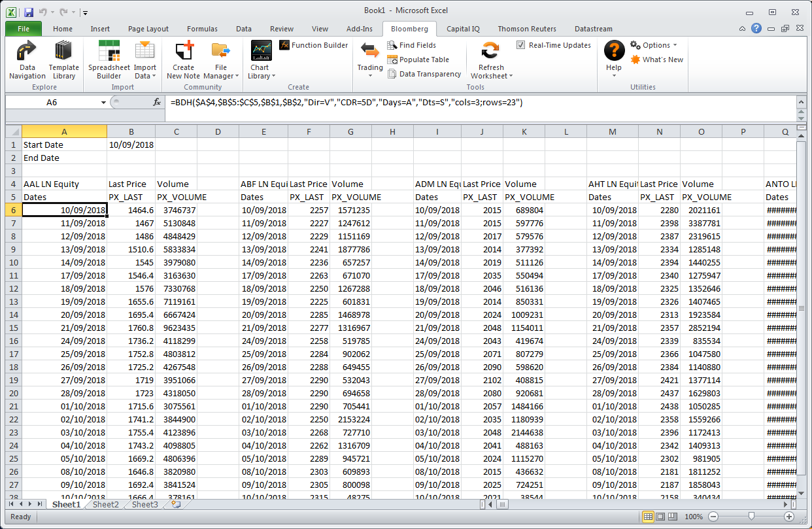
Task: Switch to the Datastream tab
Action: click(594, 29)
